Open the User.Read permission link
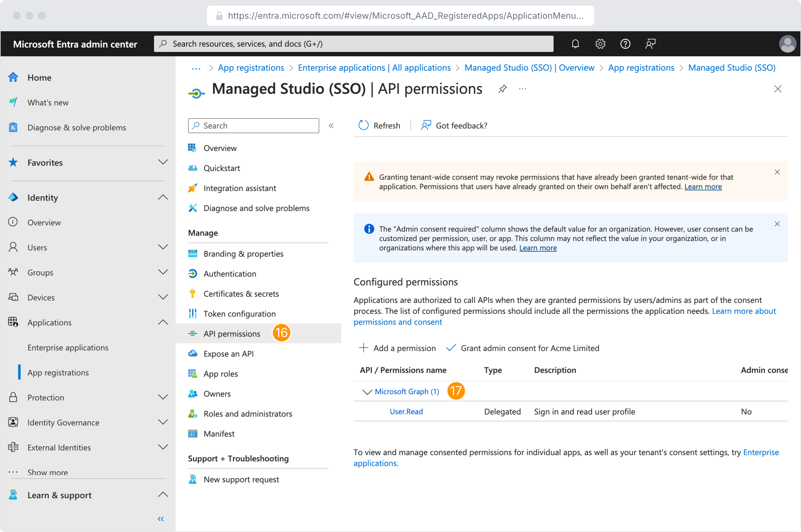The image size is (801, 532). (406, 412)
